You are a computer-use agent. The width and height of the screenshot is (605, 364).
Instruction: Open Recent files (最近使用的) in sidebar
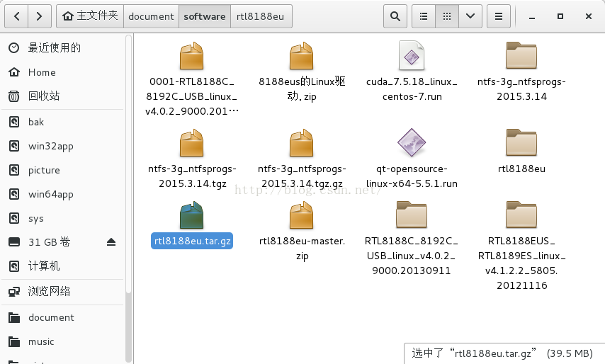[54, 48]
